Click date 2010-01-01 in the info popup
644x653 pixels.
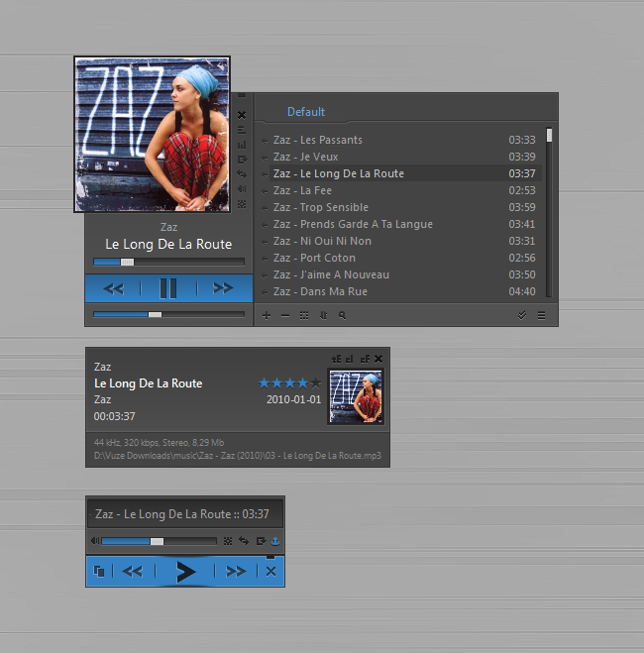pos(294,399)
